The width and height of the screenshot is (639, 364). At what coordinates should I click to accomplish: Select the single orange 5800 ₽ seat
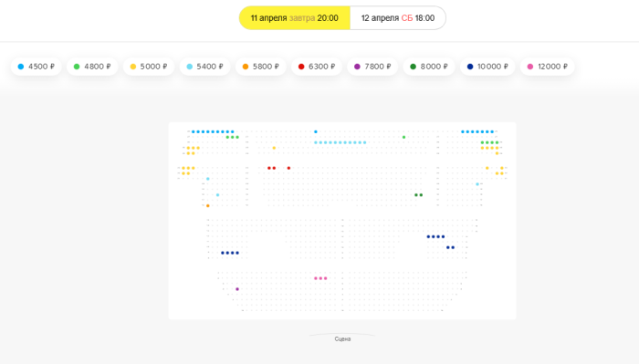point(208,205)
